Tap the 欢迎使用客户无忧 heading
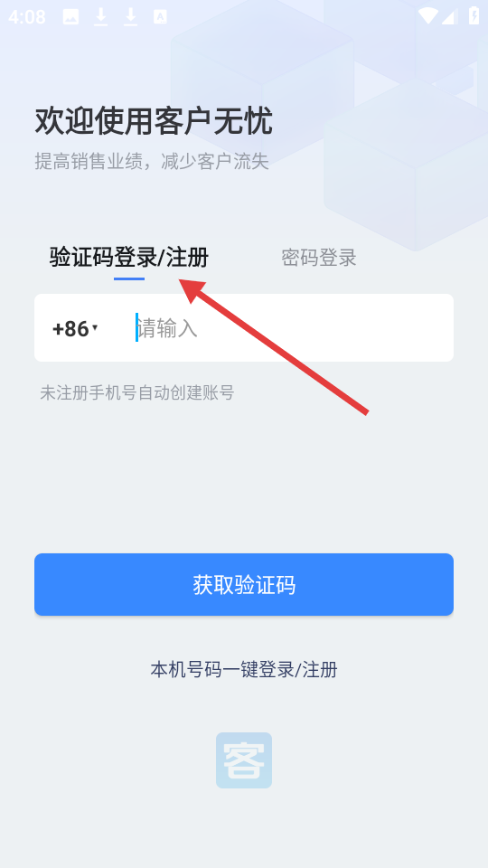The width and height of the screenshot is (488, 868). (154, 121)
